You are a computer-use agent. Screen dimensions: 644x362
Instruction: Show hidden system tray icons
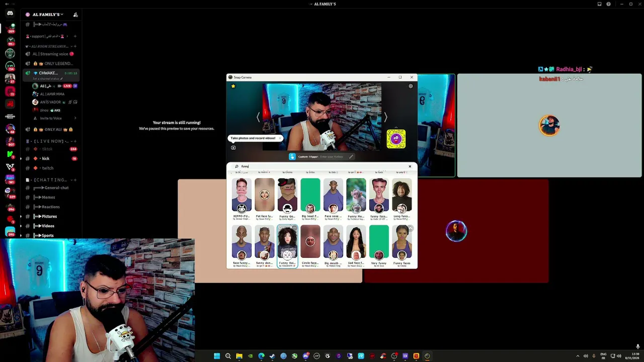578,356
